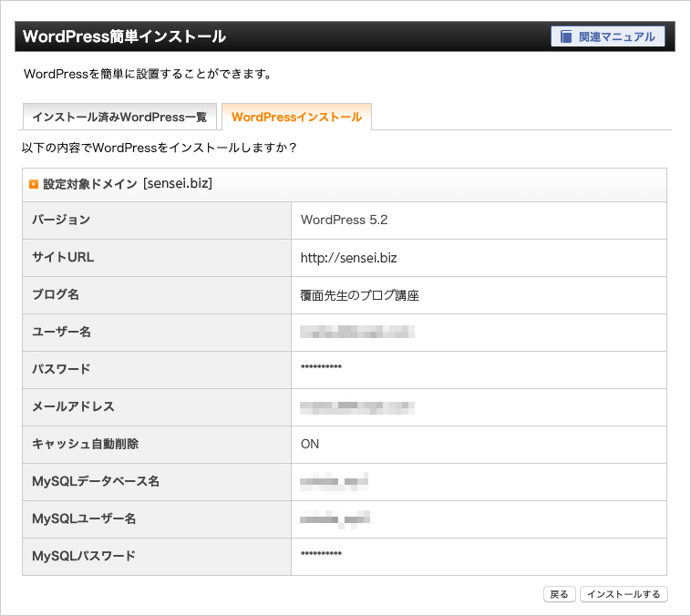Click the blurred MySQLユーザー名 value
Screen dimensions: 691x616
(335, 519)
